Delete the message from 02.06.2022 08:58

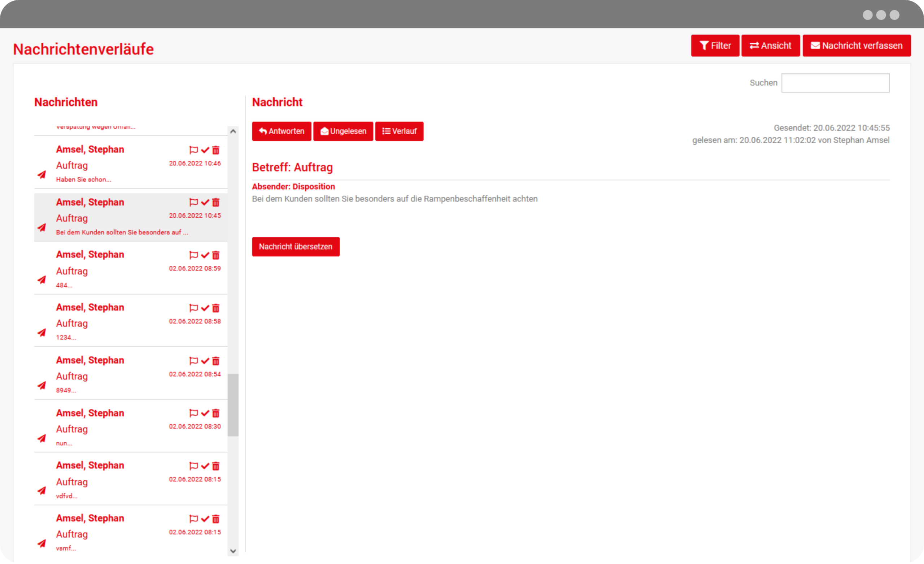click(x=215, y=308)
